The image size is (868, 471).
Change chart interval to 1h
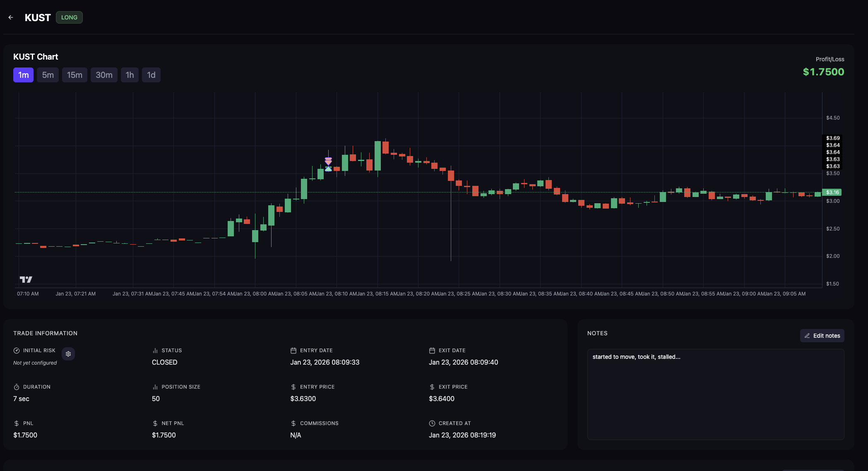pos(130,75)
